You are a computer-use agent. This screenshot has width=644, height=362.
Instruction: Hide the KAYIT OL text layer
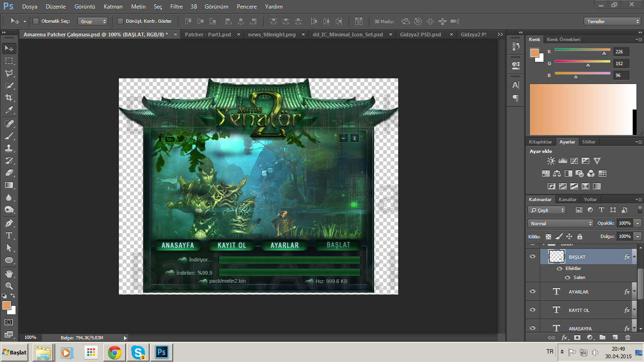pos(533,310)
